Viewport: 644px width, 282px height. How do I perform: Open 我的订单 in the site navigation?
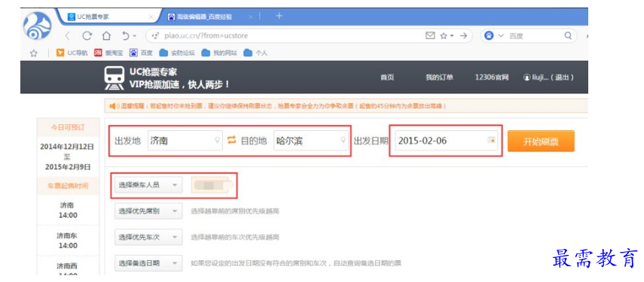[439, 77]
